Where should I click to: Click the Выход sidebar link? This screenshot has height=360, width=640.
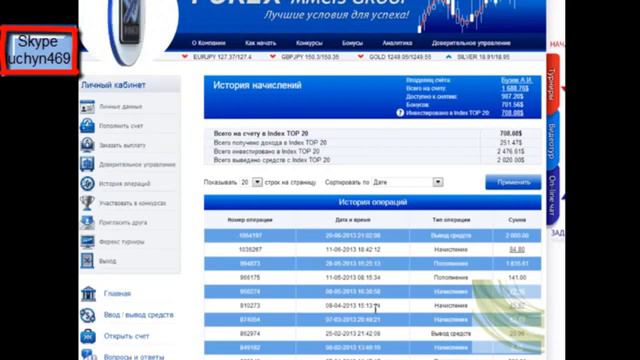(x=108, y=261)
